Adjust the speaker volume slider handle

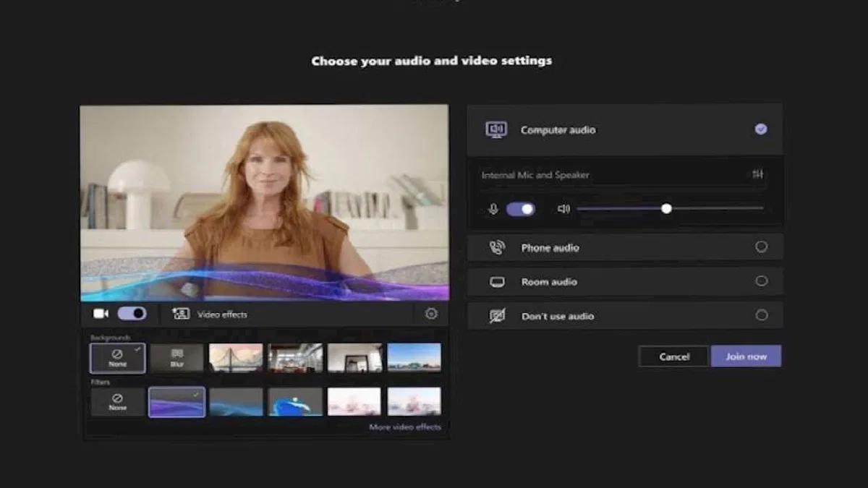[x=666, y=208]
